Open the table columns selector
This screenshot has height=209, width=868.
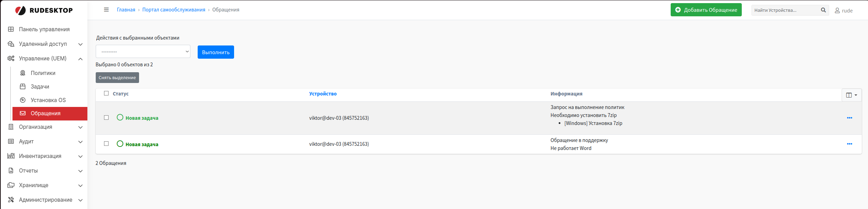(x=851, y=95)
